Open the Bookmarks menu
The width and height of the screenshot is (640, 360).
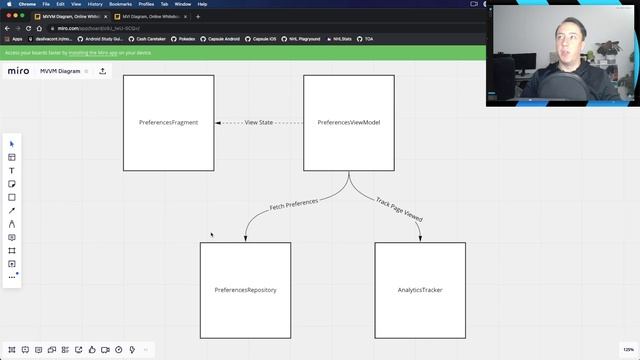tap(120, 4)
